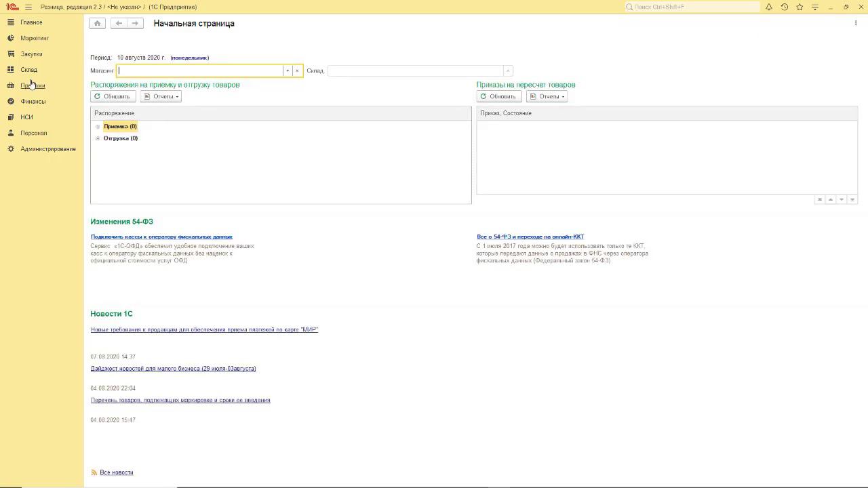Select the Приемка (0) row
Image resolution: width=868 pixels, height=488 pixels.
[x=120, y=127]
